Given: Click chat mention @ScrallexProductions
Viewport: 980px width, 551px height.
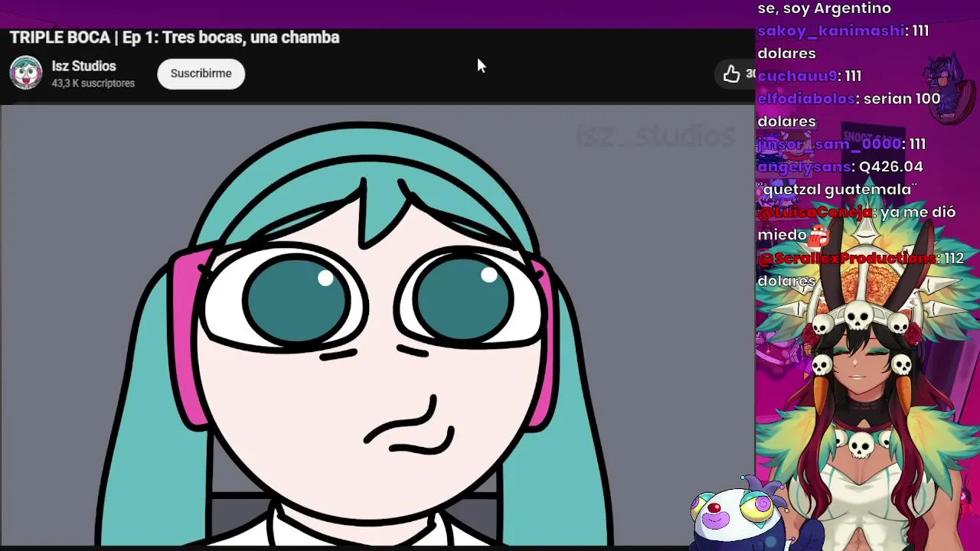Looking at the screenshot, I should pyautogui.click(x=847, y=258).
